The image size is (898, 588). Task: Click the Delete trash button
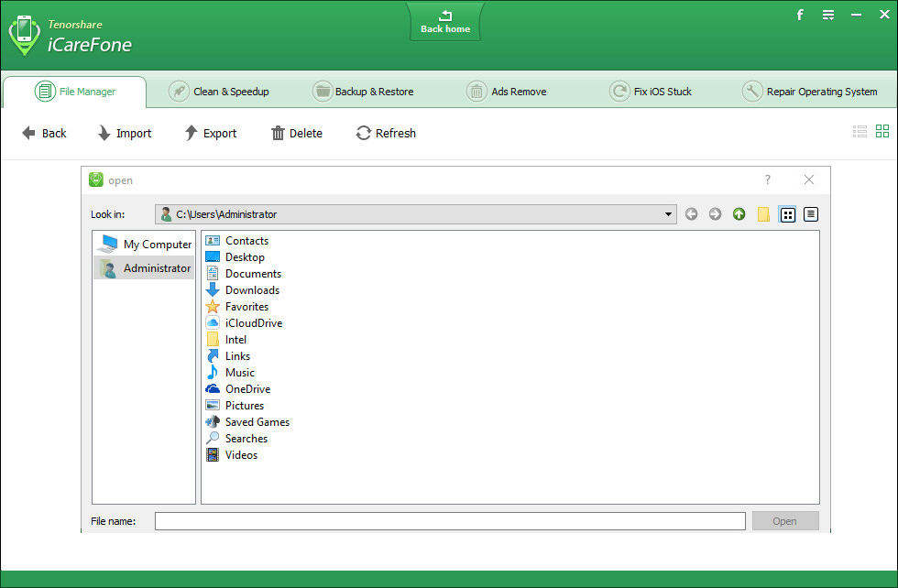coord(297,134)
